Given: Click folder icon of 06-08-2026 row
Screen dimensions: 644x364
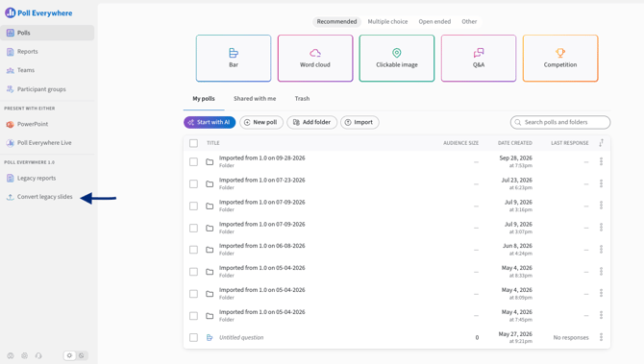Looking at the screenshot, I should [210, 250].
